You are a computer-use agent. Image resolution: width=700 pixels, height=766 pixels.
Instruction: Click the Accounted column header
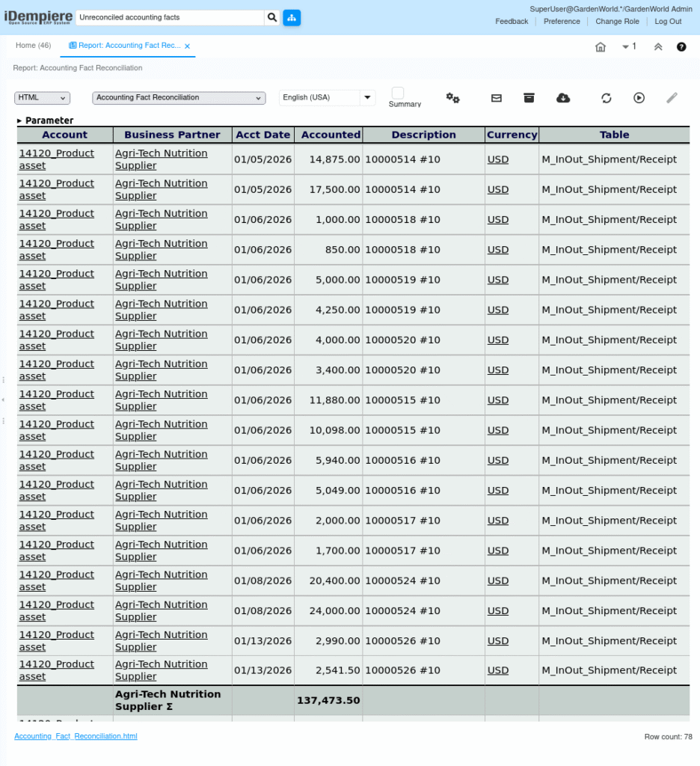tap(331, 135)
